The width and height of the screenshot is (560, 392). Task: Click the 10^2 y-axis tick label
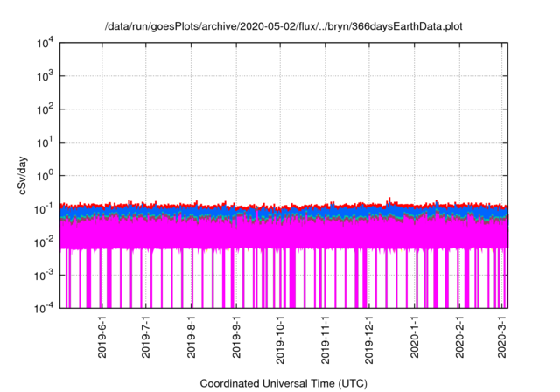[x=45, y=109]
